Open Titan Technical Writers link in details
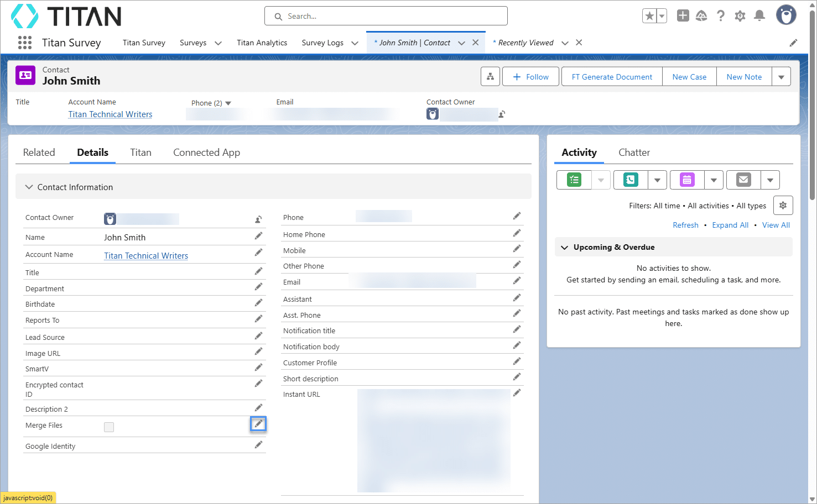The image size is (817, 504). [146, 256]
